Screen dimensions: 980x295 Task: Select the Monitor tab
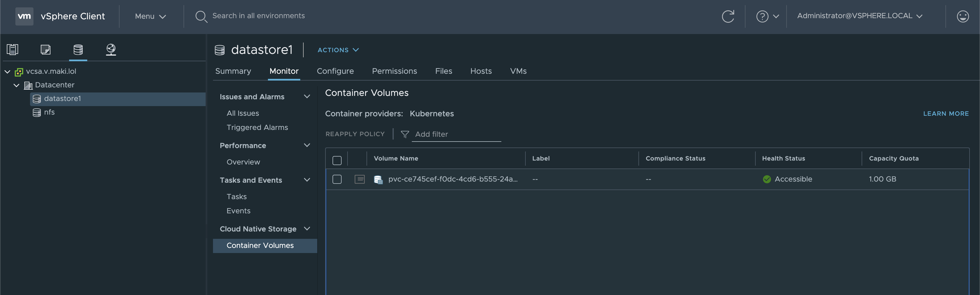tap(284, 71)
